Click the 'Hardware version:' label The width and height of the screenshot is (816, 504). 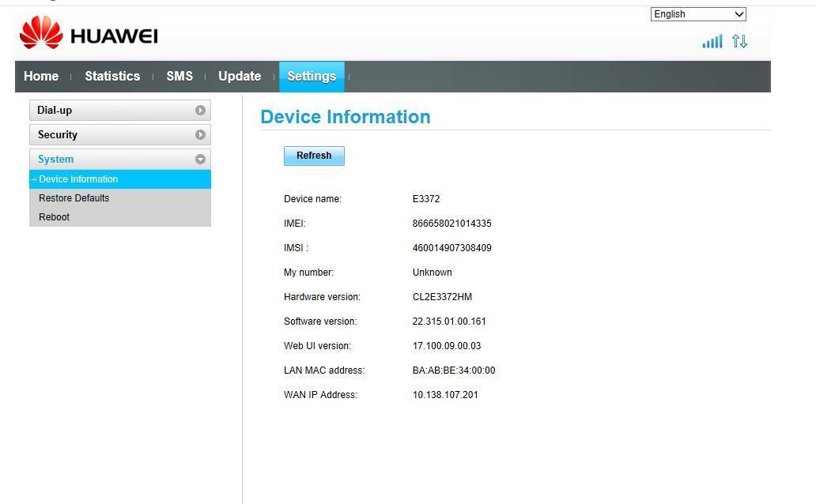(322, 296)
